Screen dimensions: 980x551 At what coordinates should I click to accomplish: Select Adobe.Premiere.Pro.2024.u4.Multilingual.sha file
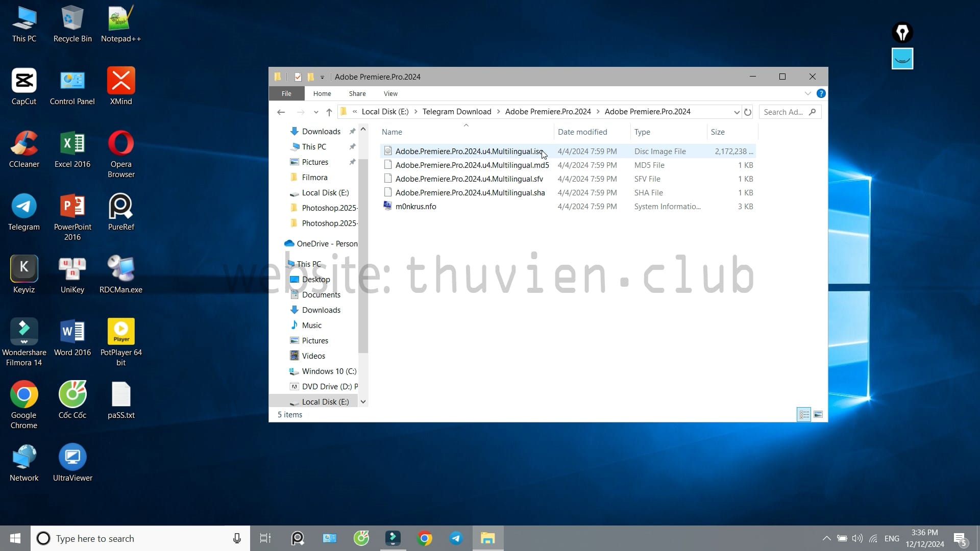[x=568, y=192]
